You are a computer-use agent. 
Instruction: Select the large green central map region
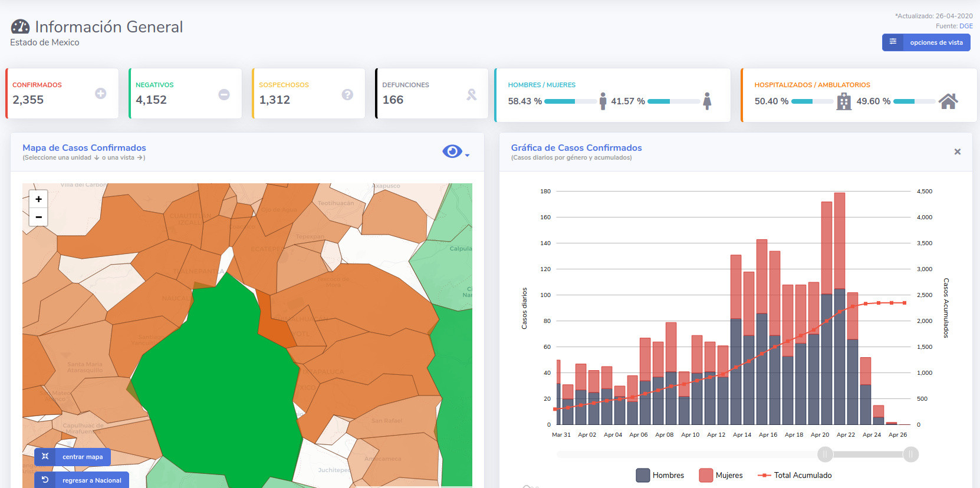[218, 377]
